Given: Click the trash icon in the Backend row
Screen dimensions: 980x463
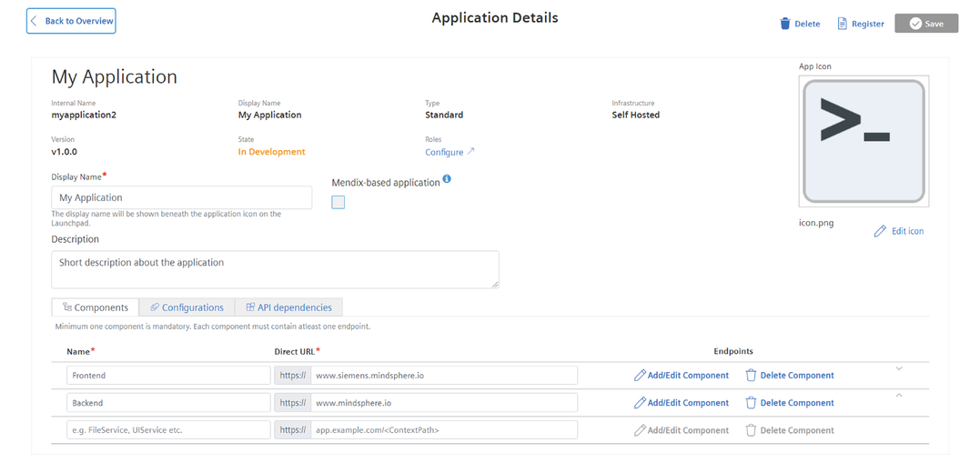Looking at the screenshot, I should (x=752, y=403).
